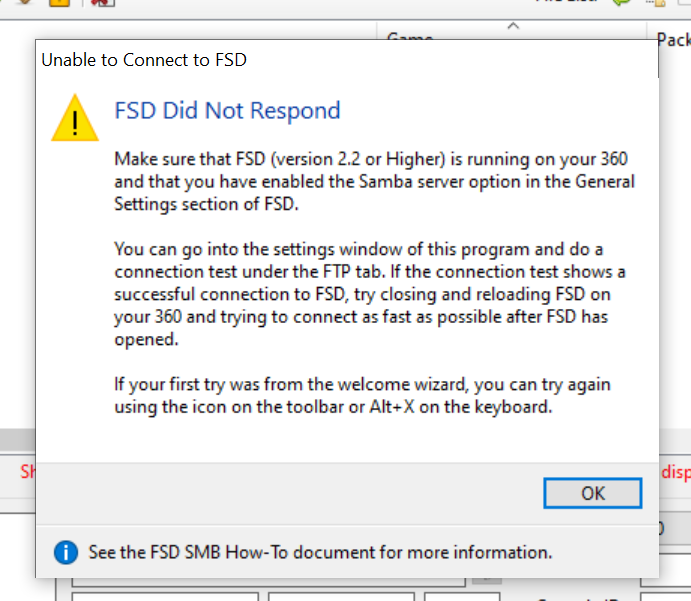
Task: Click the small grey button under dialog
Action: coord(487,581)
